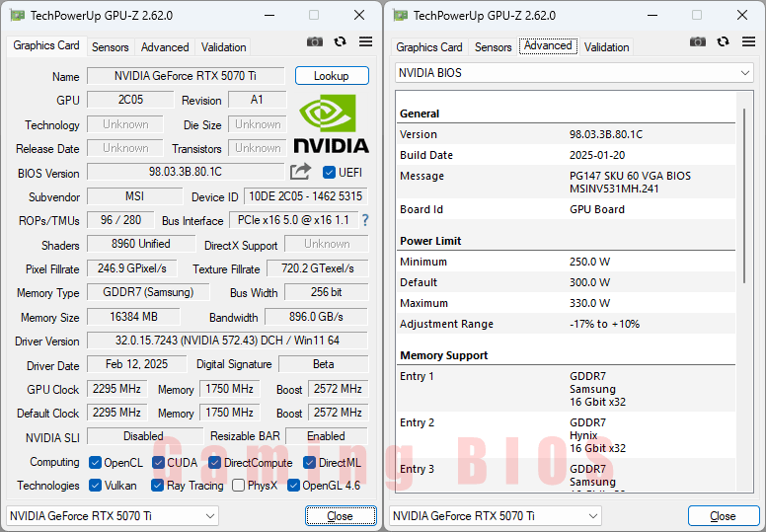The width and height of the screenshot is (766, 532).
Task: Open hamburger menu in left GPU-Z window
Action: click(365, 42)
